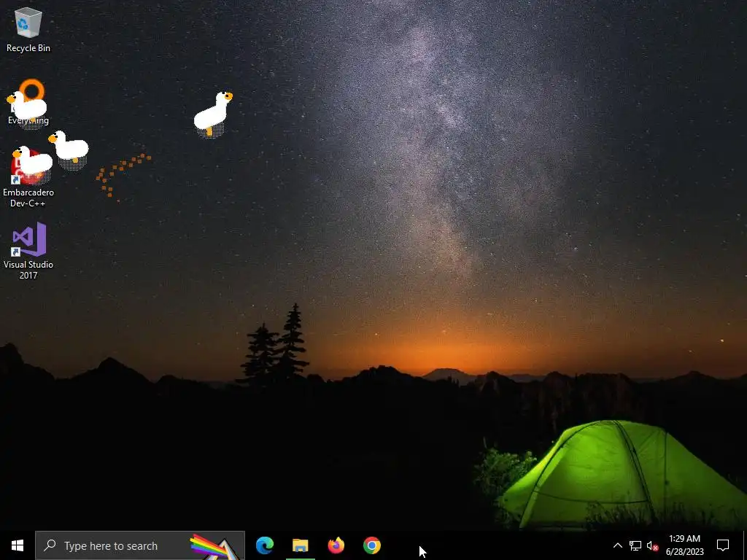The image size is (747, 560).
Task: Open File Explorer from the taskbar
Action: pos(300,545)
